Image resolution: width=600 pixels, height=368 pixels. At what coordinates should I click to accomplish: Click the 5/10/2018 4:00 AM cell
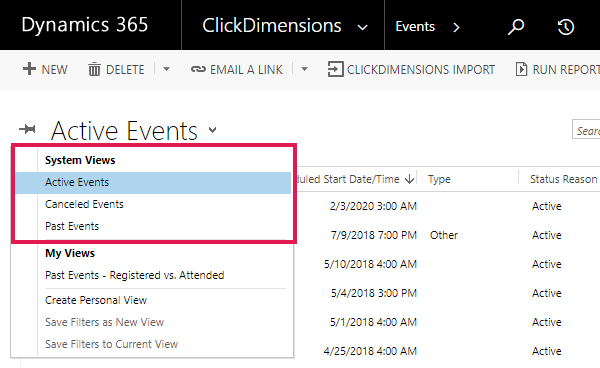[x=370, y=264]
